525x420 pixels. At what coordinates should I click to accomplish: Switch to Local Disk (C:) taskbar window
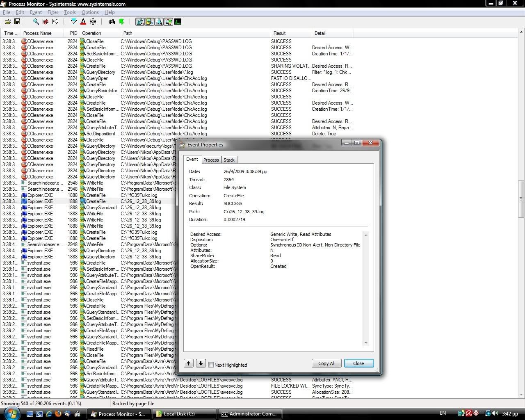[184, 414]
